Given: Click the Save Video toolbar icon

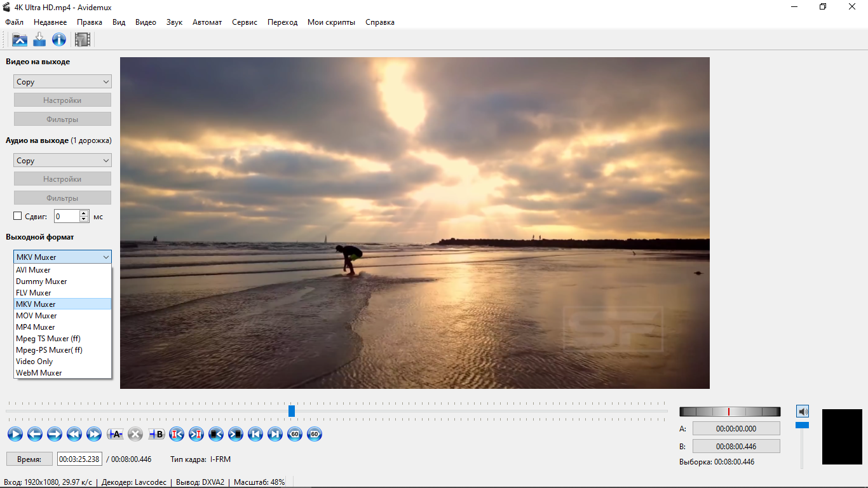Looking at the screenshot, I should click(39, 40).
